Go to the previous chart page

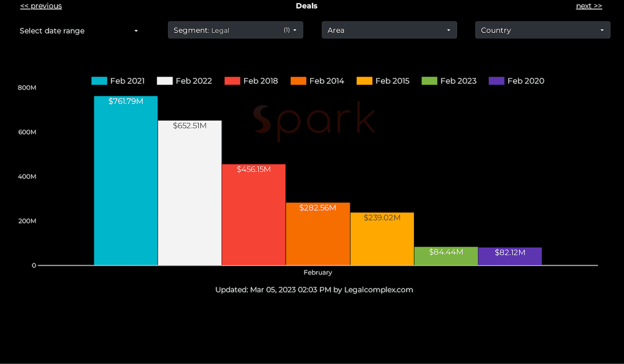click(41, 6)
